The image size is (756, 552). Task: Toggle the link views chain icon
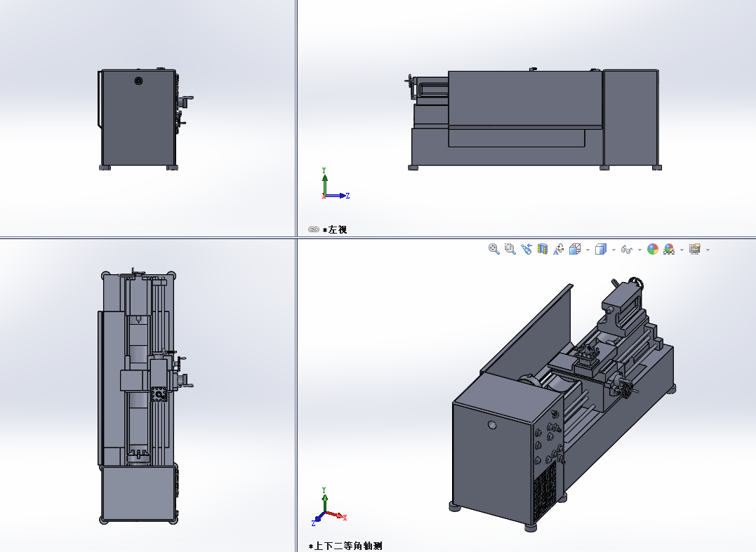coord(313,229)
